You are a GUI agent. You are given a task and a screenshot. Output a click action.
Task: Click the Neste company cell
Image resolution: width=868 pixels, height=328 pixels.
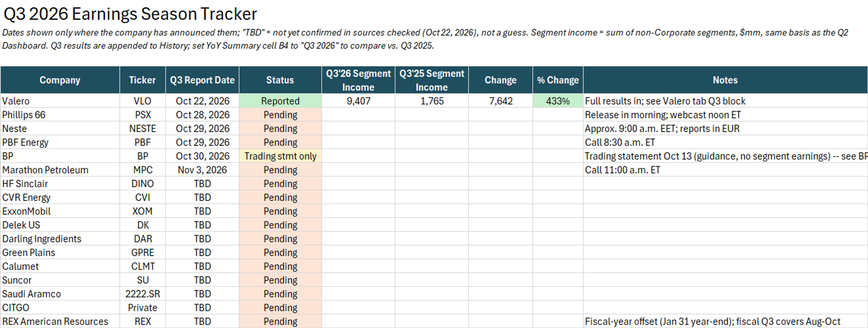coord(60,128)
